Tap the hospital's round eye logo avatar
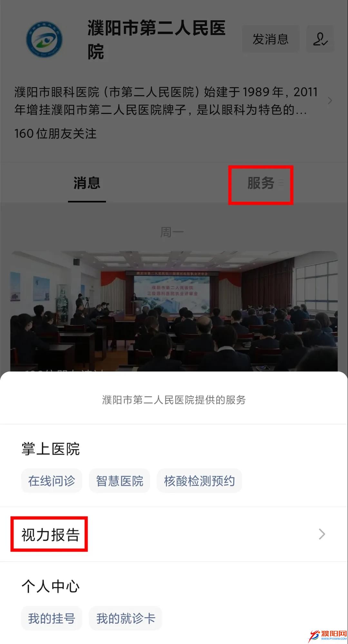 [44, 39]
